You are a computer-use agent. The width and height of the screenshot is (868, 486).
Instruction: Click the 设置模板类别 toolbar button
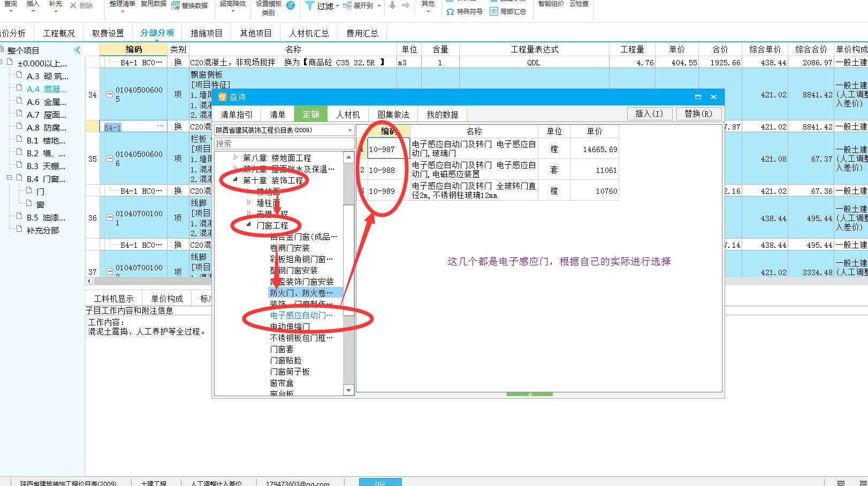(x=269, y=7)
